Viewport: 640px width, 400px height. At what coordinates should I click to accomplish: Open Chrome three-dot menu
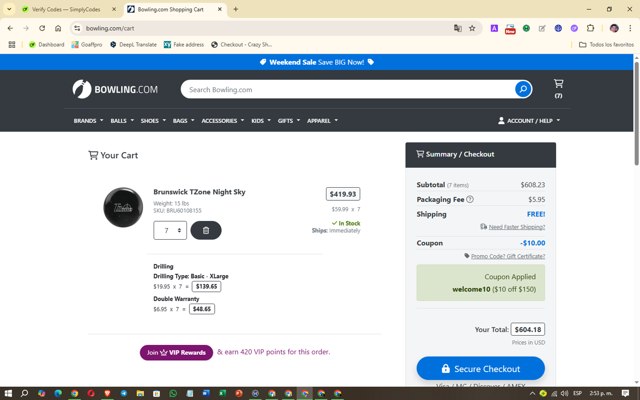[630, 28]
